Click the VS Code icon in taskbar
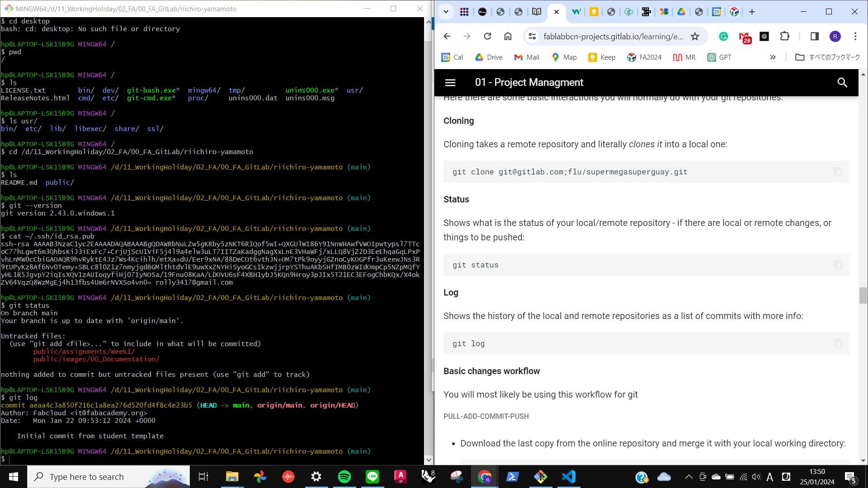Viewport: 868px width, 488px height. click(569, 477)
